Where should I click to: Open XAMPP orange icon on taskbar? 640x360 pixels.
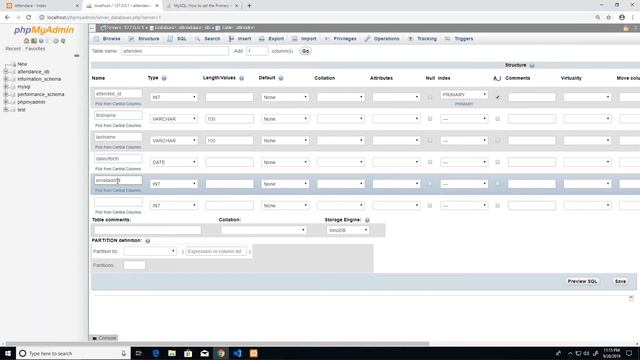tap(253, 353)
